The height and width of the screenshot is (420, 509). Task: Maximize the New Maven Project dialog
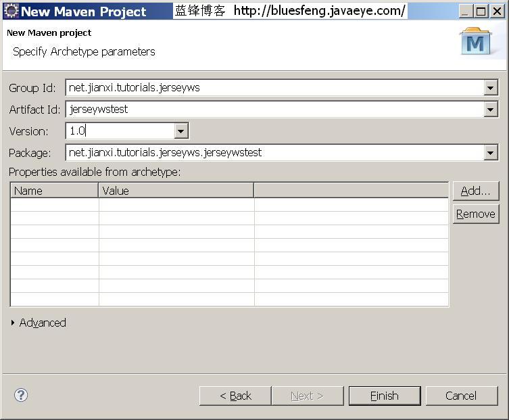481,11
